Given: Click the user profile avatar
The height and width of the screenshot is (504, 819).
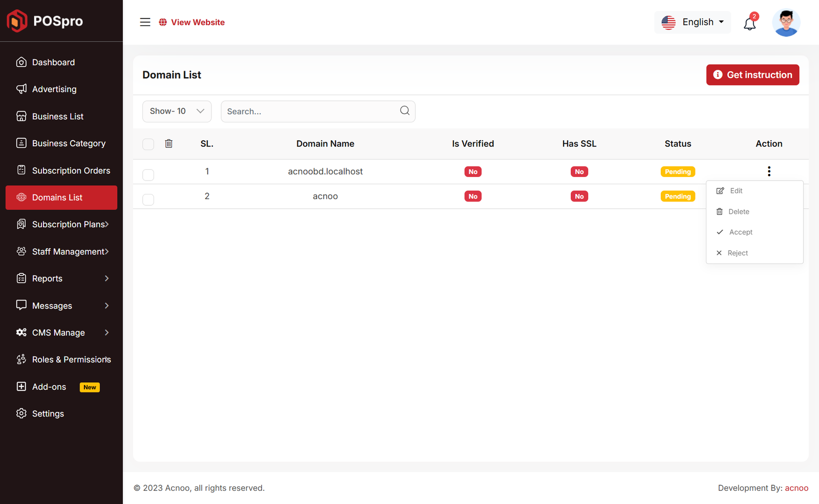Looking at the screenshot, I should 786,23.
